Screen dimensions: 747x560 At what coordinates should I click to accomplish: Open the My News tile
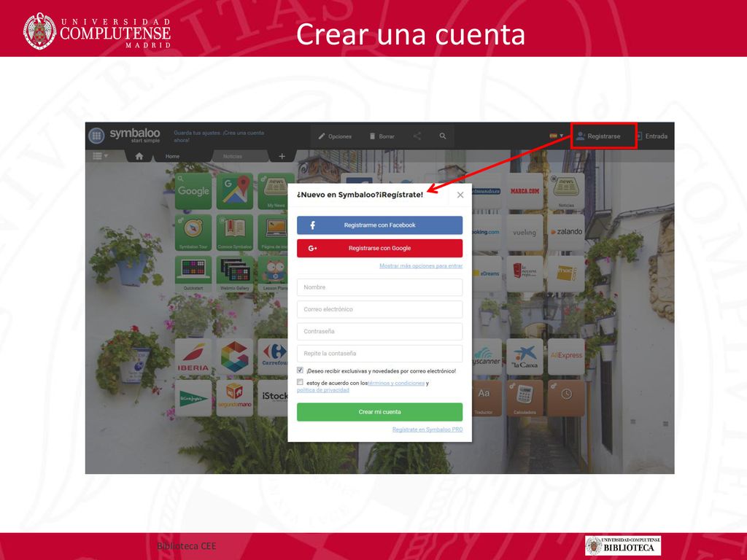pos(273,191)
